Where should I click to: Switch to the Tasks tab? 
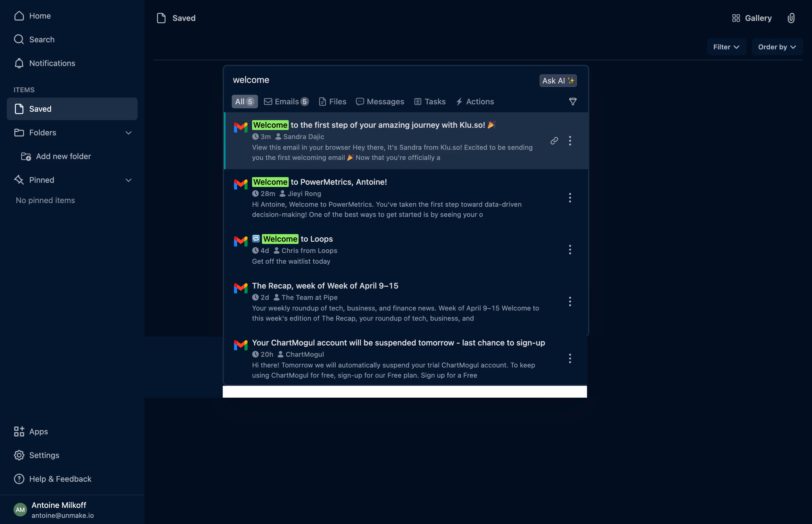[430, 102]
